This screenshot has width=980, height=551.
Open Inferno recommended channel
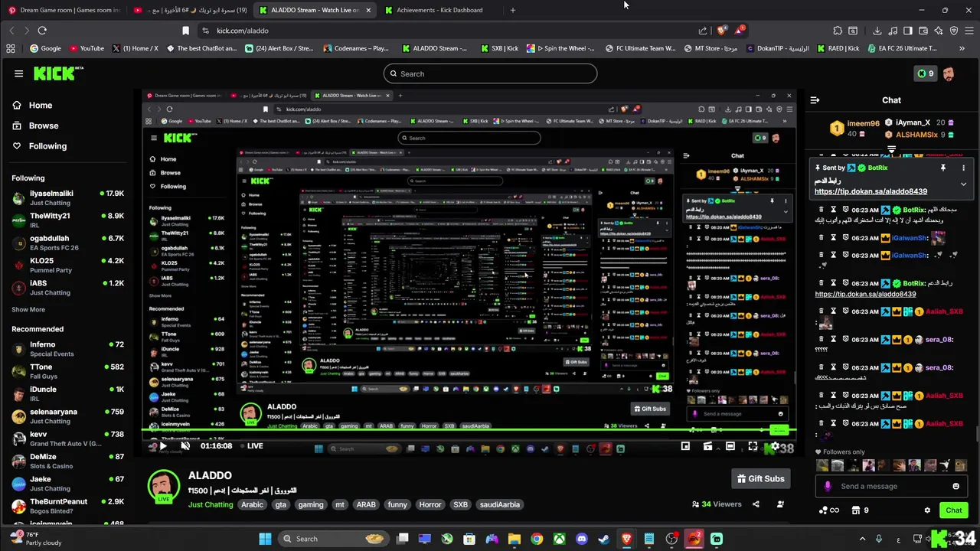pyautogui.click(x=67, y=349)
